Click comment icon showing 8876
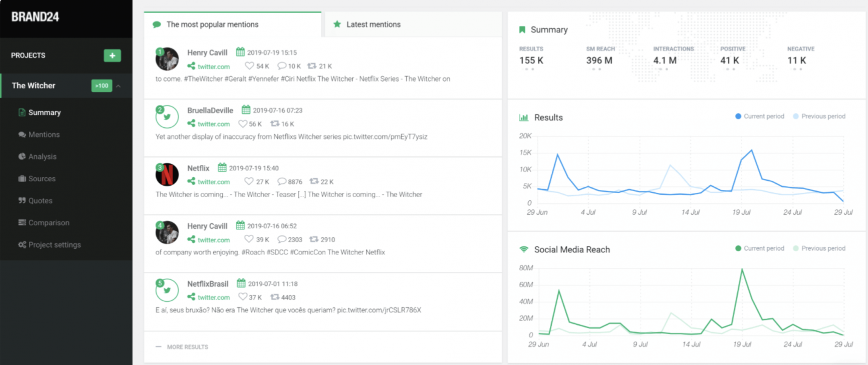 click(282, 181)
